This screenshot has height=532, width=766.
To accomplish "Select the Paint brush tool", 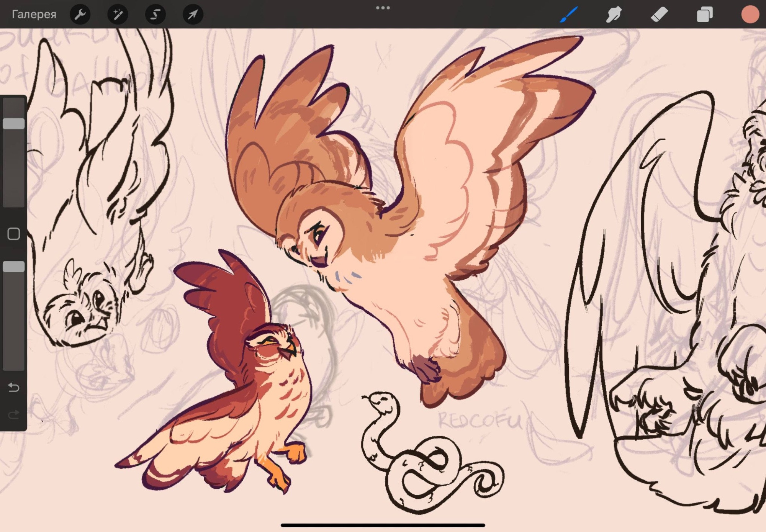I will 568,15.
